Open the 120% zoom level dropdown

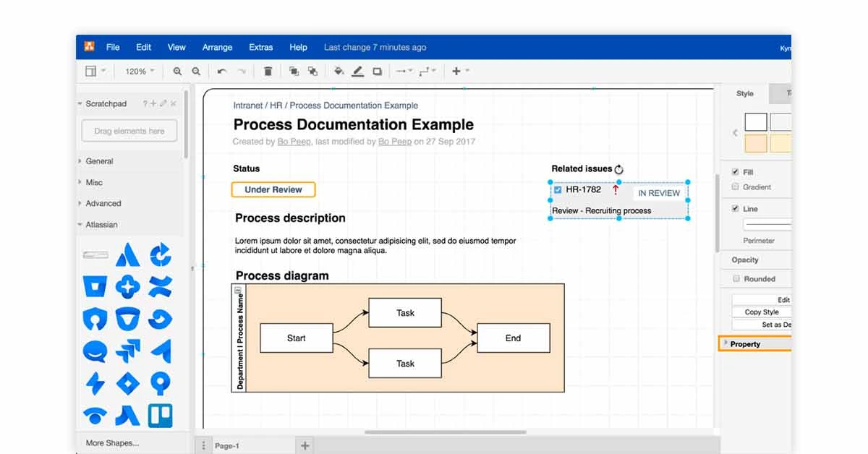coord(137,71)
